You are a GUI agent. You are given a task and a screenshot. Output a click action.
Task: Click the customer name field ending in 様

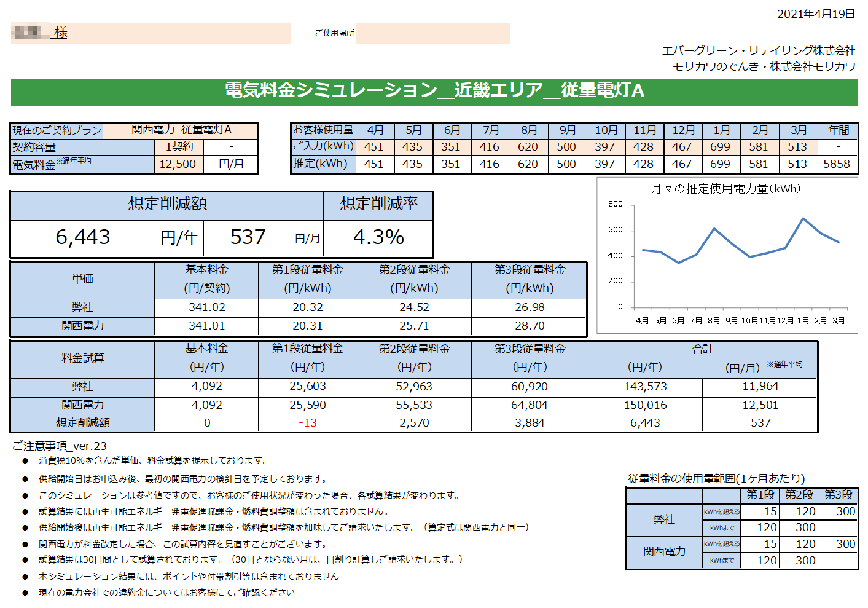pos(151,33)
